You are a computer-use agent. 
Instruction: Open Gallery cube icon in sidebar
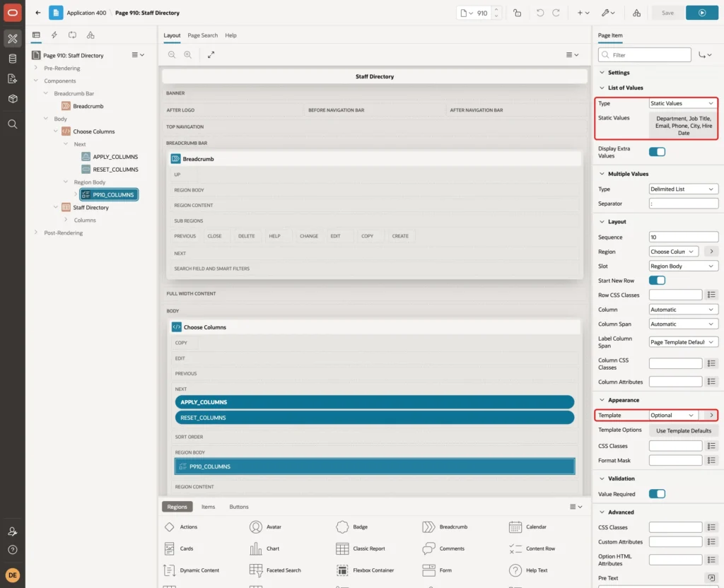coord(13,98)
